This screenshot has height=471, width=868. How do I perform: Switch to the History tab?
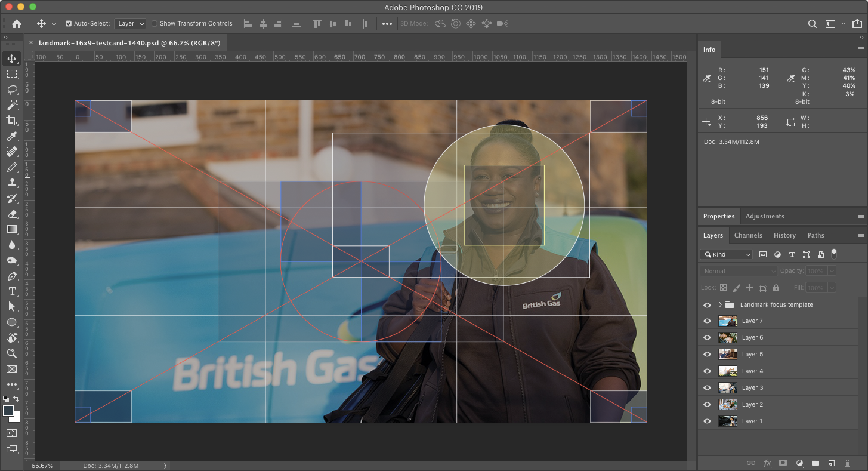(784, 235)
